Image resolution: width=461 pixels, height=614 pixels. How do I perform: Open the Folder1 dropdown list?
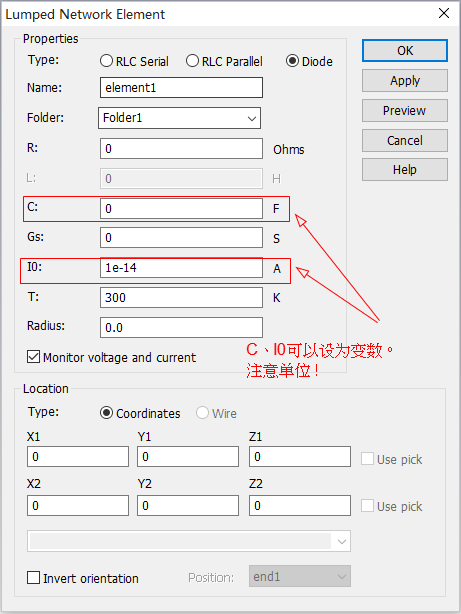[179, 118]
